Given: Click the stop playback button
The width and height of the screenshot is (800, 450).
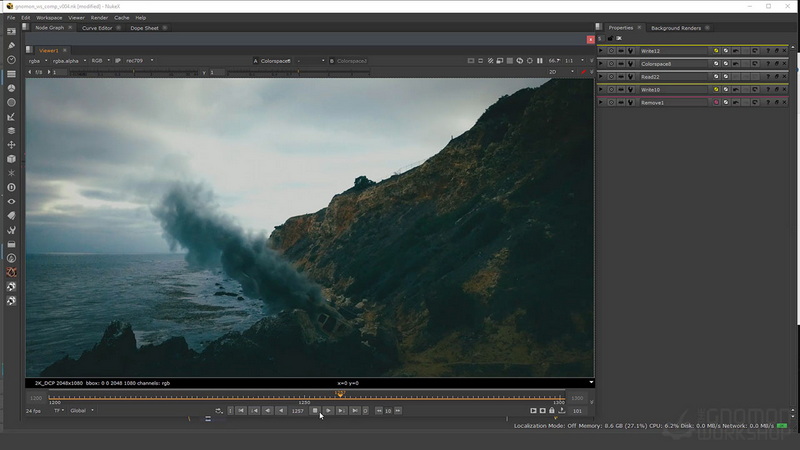Looking at the screenshot, I should 315,411.
